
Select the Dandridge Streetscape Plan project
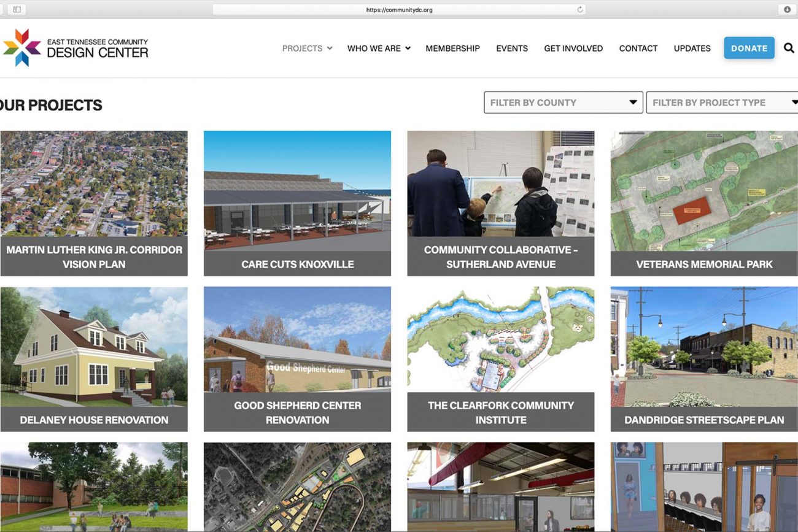704,359
